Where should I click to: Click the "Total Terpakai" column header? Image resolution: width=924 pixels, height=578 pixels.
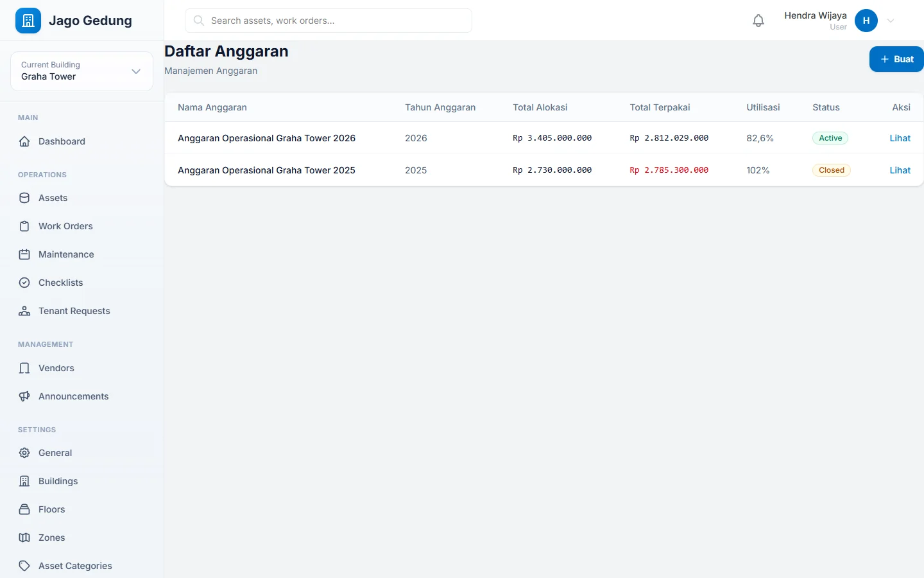tap(660, 107)
